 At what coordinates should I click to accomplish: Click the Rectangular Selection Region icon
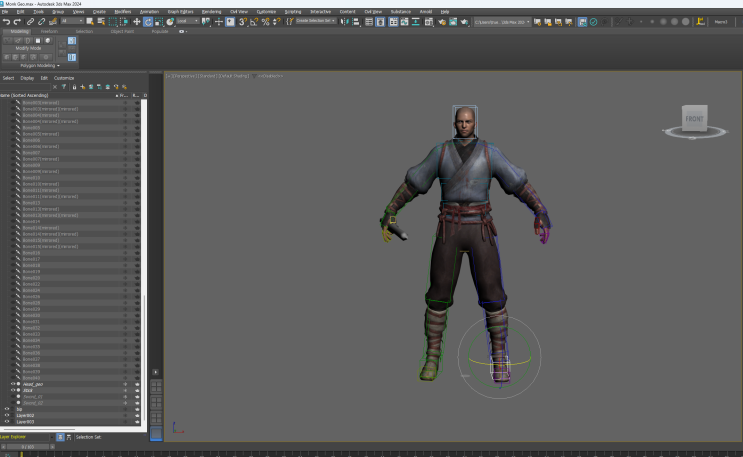coord(113,22)
